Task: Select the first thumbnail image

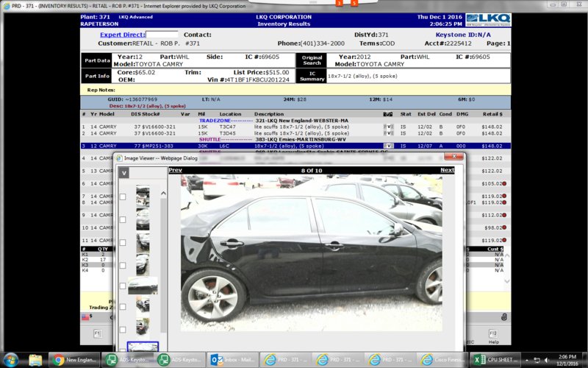Action: (x=143, y=197)
